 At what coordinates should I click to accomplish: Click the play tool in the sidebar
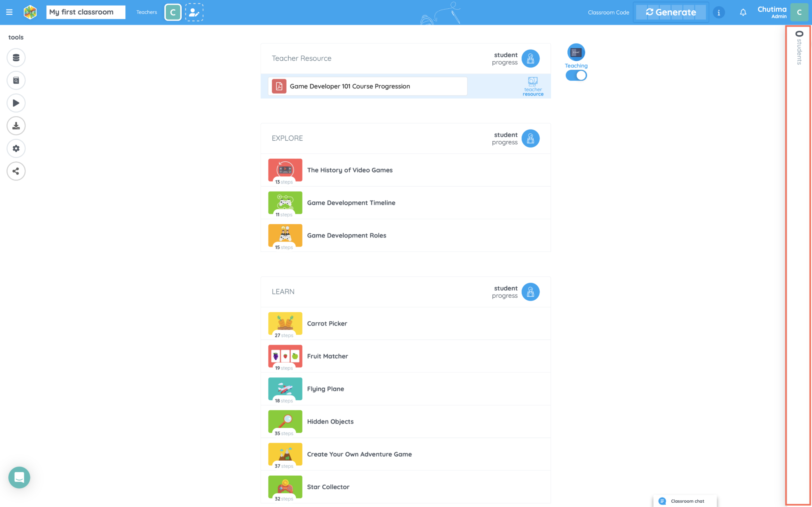(16, 103)
